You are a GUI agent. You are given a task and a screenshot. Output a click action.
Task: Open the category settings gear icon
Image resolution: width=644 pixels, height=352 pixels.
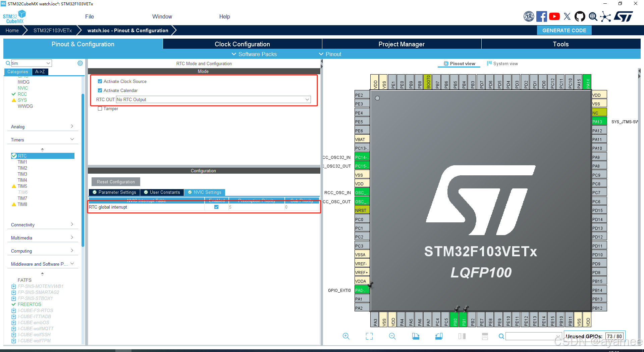[x=80, y=63]
